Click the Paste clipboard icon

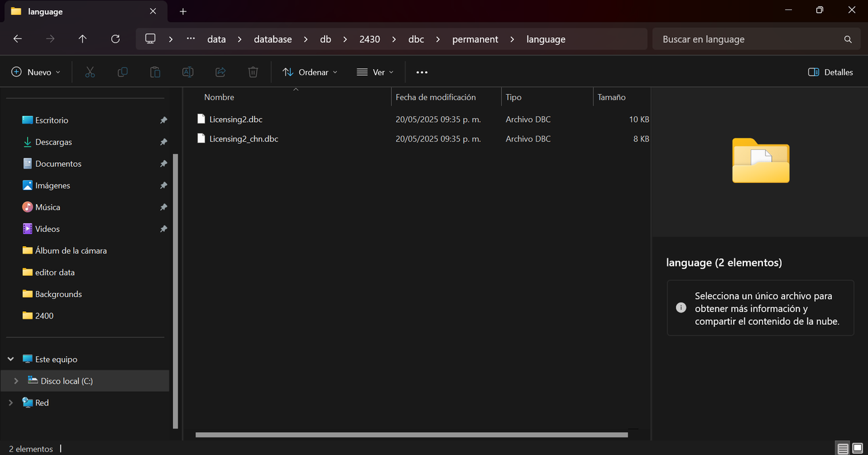coord(155,72)
